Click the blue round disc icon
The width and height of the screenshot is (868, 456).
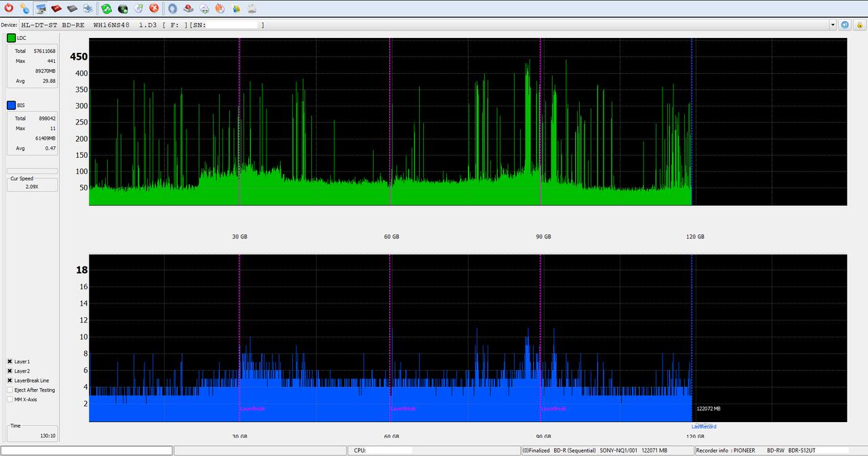click(173, 9)
